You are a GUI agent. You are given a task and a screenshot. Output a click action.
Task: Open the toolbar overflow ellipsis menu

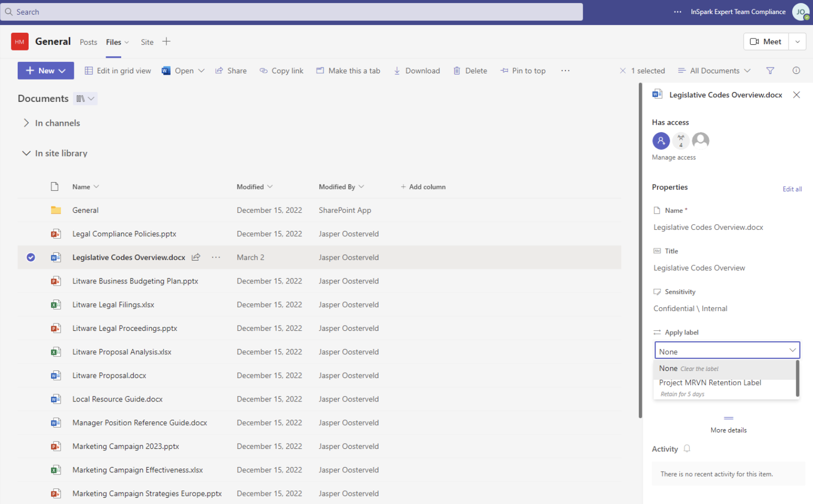tap(565, 71)
